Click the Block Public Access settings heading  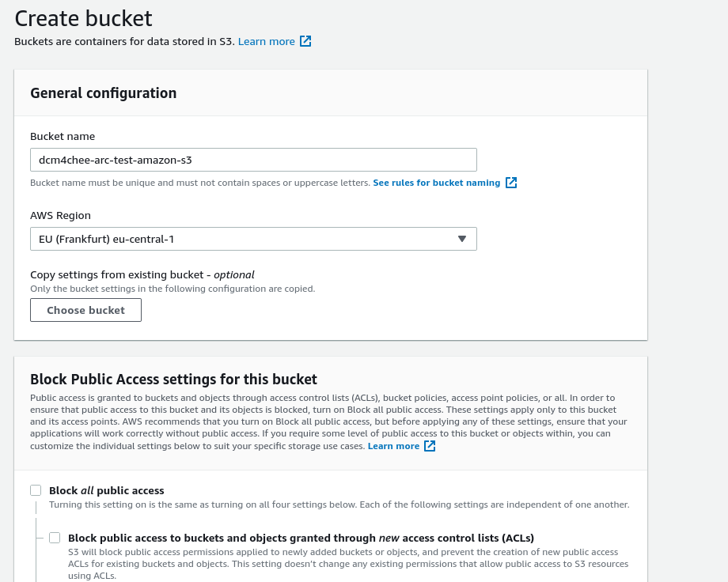pyautogui.click(x=173, y=380)
